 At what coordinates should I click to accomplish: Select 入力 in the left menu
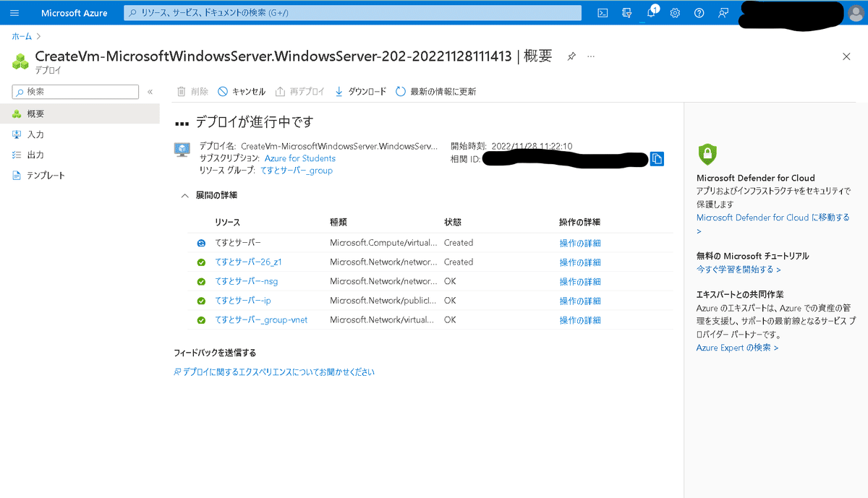[x=80, y=134]
